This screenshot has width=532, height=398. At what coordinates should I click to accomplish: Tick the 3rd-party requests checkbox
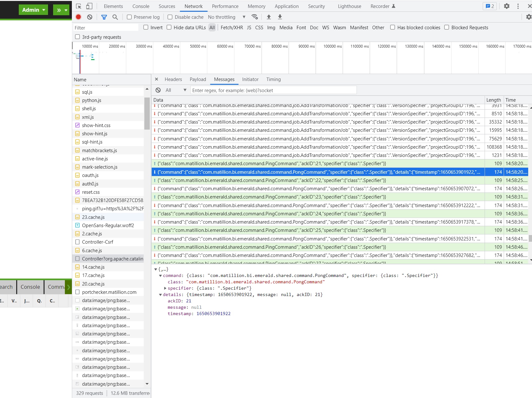pos(77,37)
